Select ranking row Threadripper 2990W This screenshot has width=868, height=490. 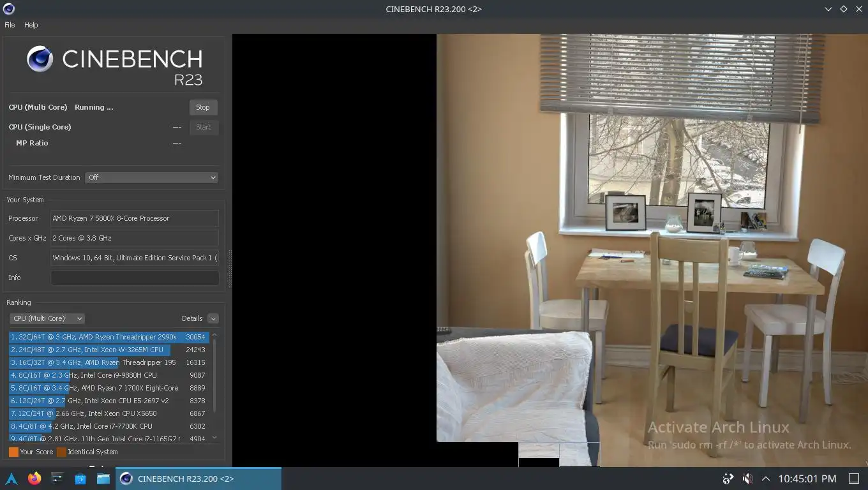coord(108,337)
